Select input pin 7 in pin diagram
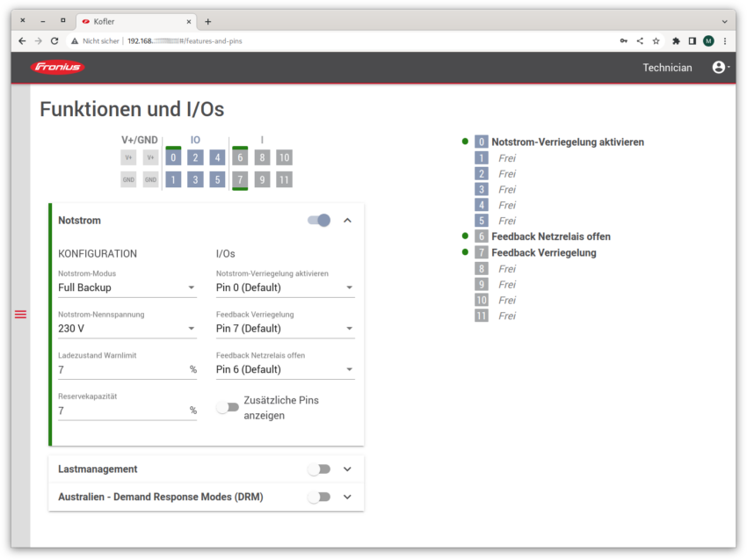747x560 pixels. click(240, 179)
